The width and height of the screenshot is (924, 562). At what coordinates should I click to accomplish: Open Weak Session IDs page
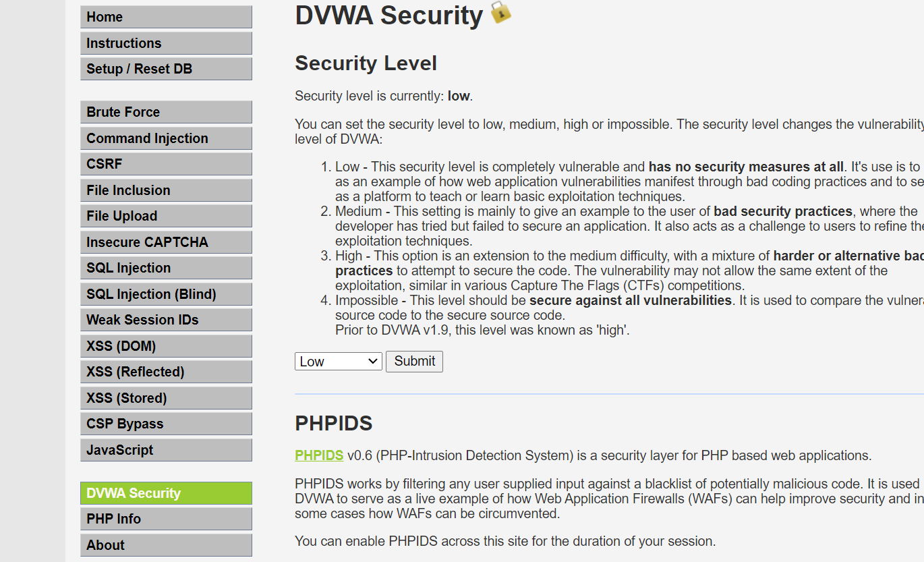click(166, 320)
